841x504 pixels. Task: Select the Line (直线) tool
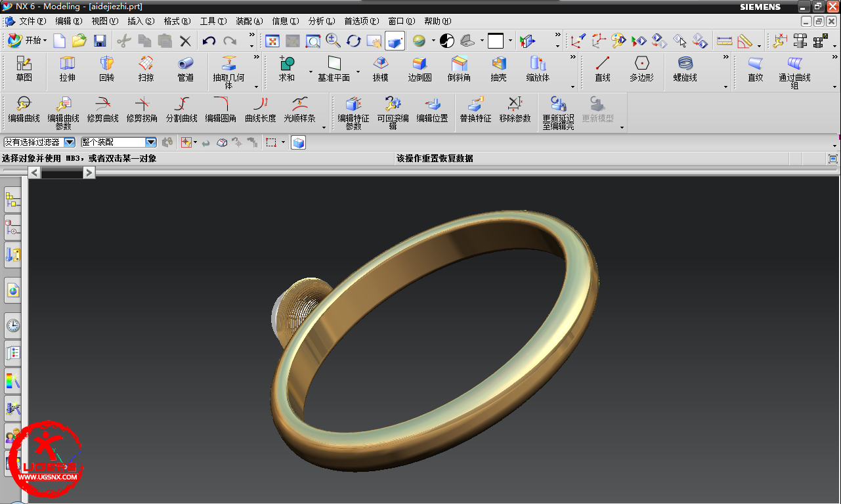coord(603,70)
